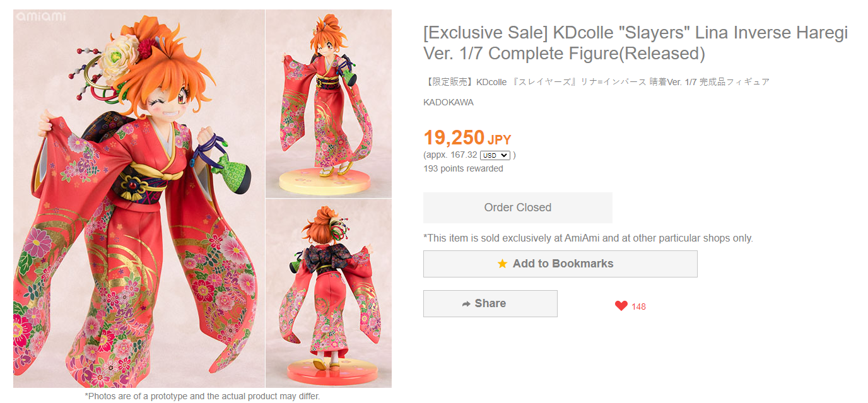
Task: Click the AmiAmi exclusive sale notice
Action: [x=588, y=238]
